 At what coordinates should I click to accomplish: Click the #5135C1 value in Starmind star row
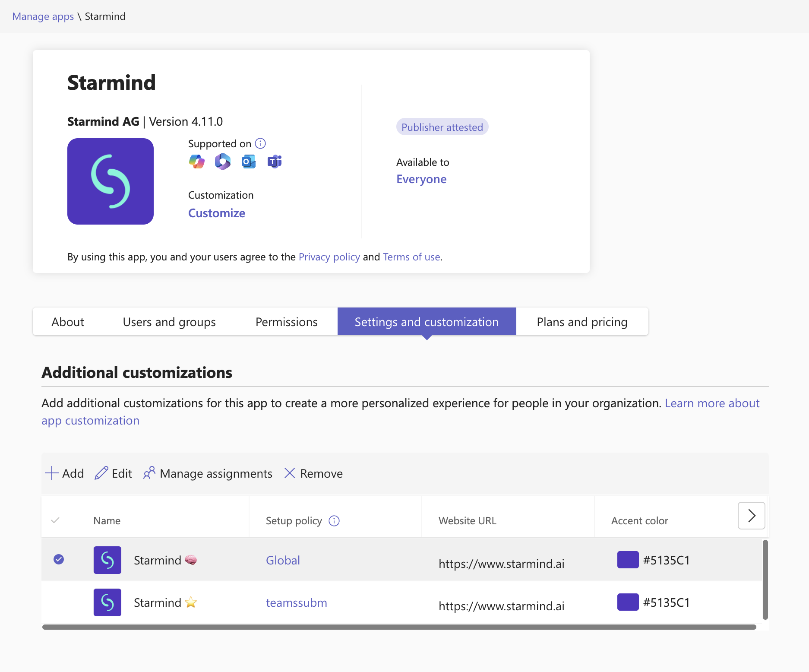[x=667, y=602]
